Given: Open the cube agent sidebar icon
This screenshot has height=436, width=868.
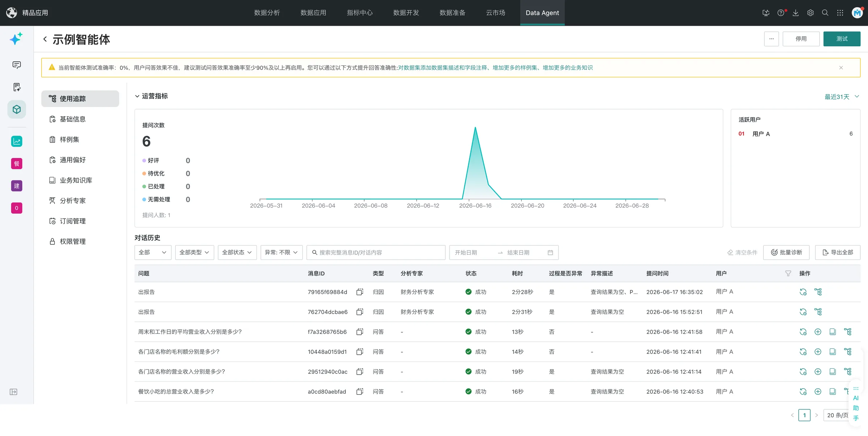Looking at the screenshot, I should (17, 110).
